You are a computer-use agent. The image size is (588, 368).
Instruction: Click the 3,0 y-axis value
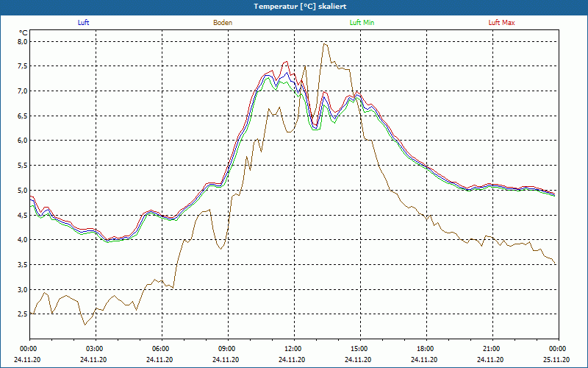[x=24, y=289]
